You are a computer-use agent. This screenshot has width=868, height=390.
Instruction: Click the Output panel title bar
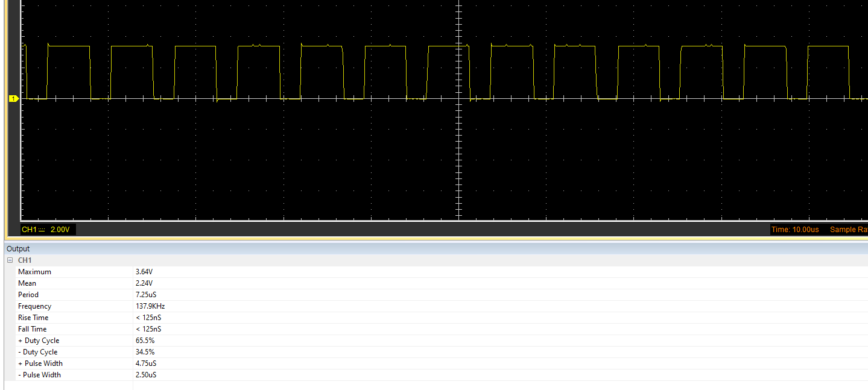pos(17,248)
